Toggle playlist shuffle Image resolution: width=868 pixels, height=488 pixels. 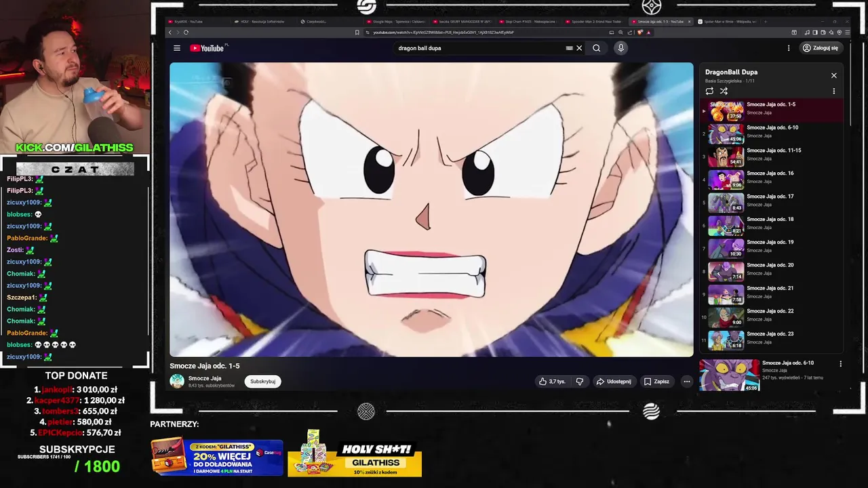724,91
